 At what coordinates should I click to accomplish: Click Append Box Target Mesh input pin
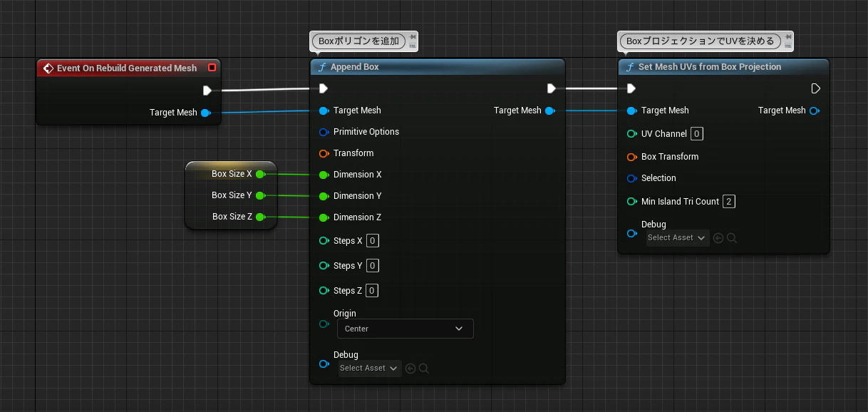(x=324, y=110)
